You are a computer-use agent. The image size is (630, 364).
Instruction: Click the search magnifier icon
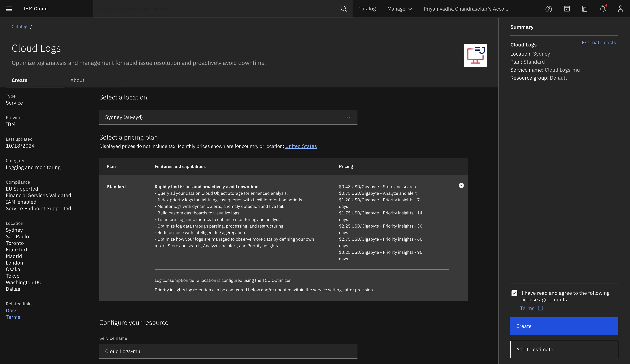pyautogui.click(x=343, y=9)
